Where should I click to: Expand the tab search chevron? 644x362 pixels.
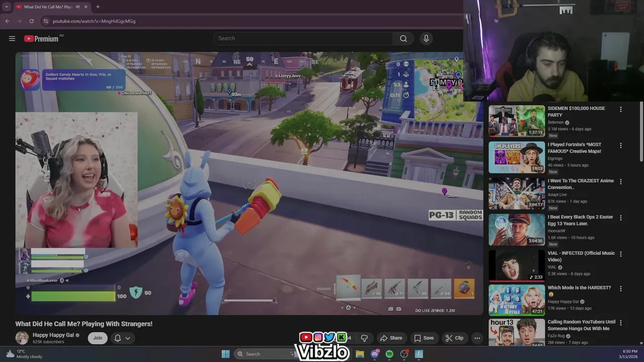click(7, 7)
